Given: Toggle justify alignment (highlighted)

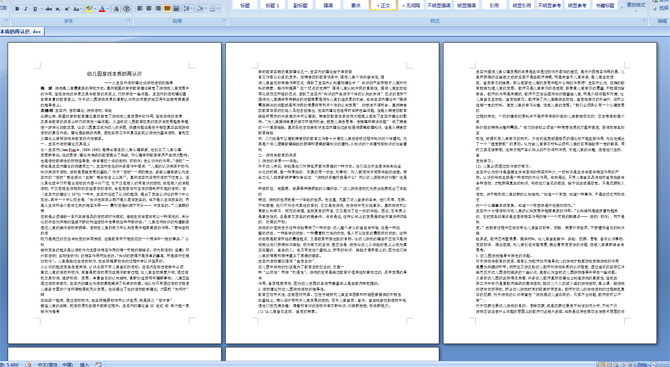Looking at the screenshot, I should point(167,9).
